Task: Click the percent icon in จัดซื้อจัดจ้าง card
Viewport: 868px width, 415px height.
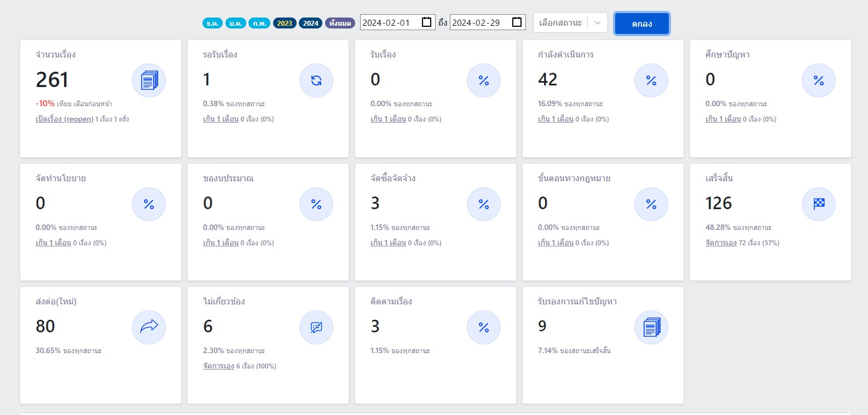Action: click(x=484, y=204)
